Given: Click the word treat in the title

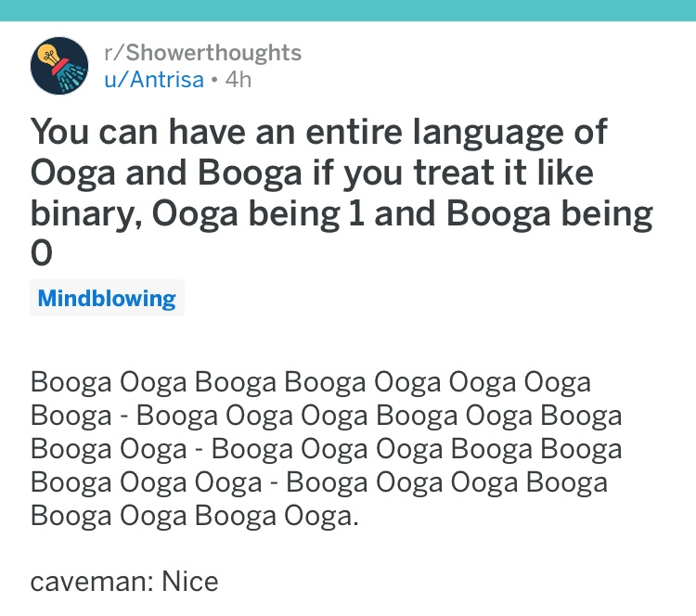Looking at the screenshot, I should [x=454, y=173].
